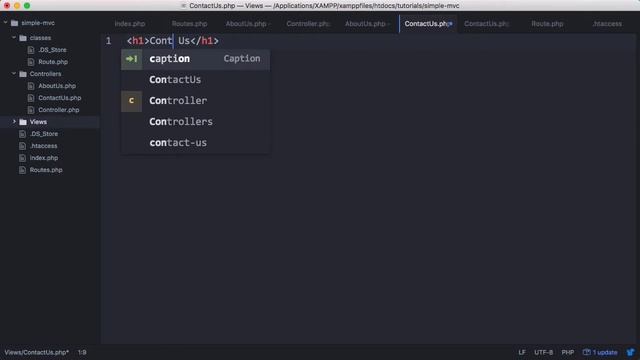Click the UTF-8 encoding selector

(x=544, y=352)
